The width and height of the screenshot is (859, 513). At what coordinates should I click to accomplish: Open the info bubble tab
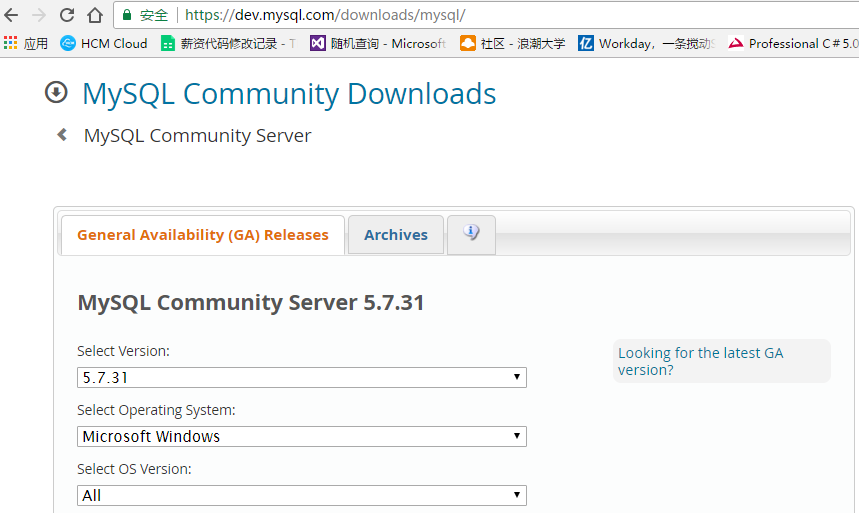(471, 235)
